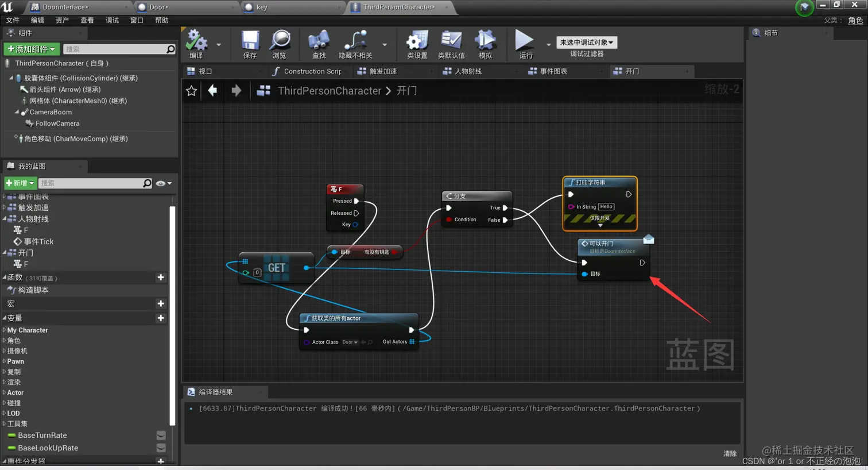Screen dimensions: 868x470
Task: Click the search magnifier in My Blueprint panel
Action: tap(148, 183)
